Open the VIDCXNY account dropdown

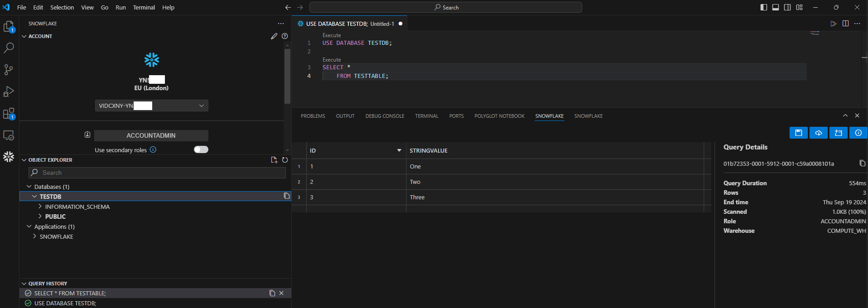[151, 106]
